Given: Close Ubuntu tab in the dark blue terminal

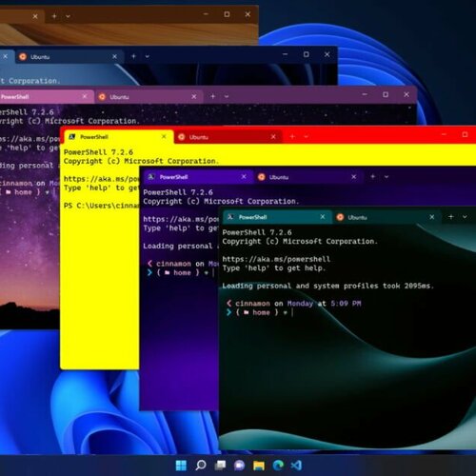Looking at the screenshot, I should click(114, 56).
